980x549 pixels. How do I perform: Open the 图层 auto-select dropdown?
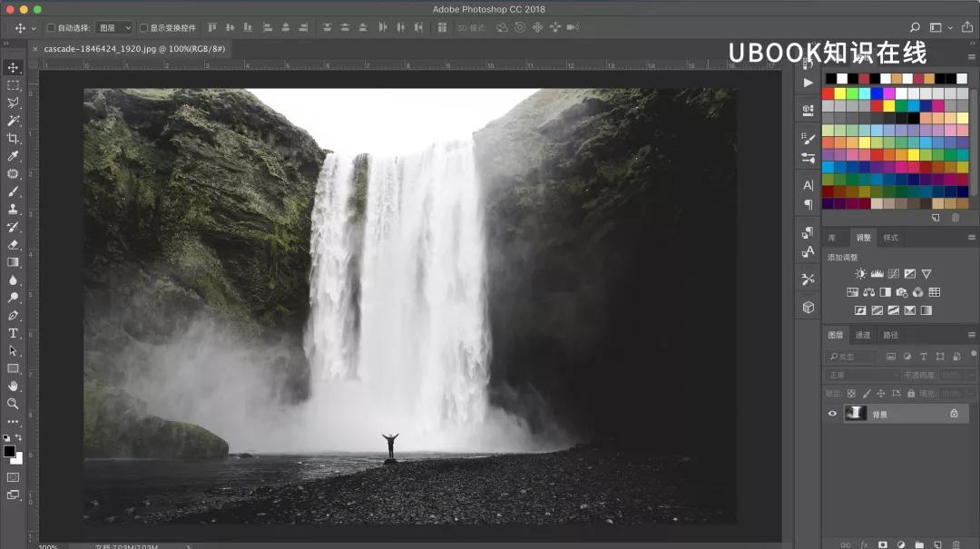(114, 27)
